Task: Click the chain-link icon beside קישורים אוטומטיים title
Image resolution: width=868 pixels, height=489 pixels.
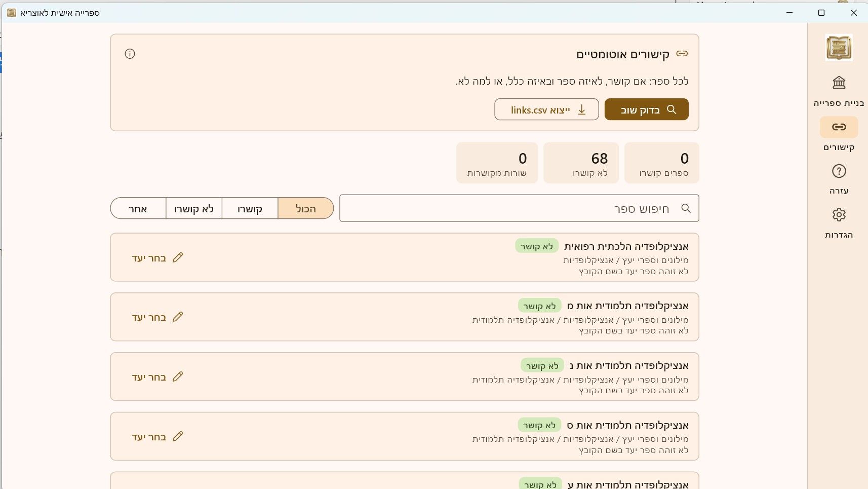Action: coord(682,54)
